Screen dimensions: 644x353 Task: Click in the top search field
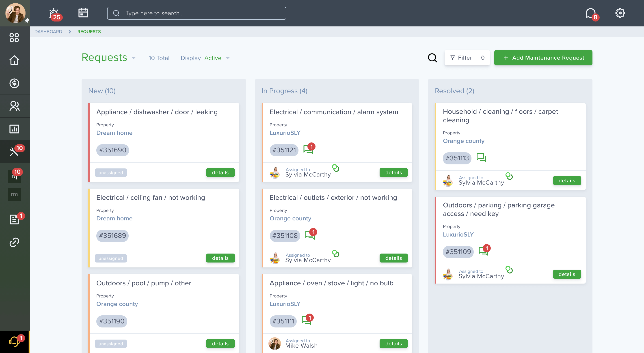point(197,13)
